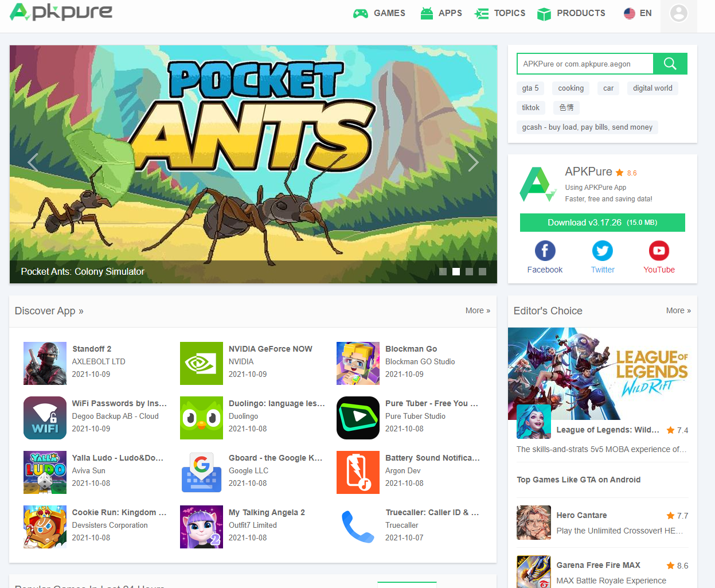Open the EN language selector
Image resolution: width=715 pixels, height=588 pixels.
[x=638, y=13]
